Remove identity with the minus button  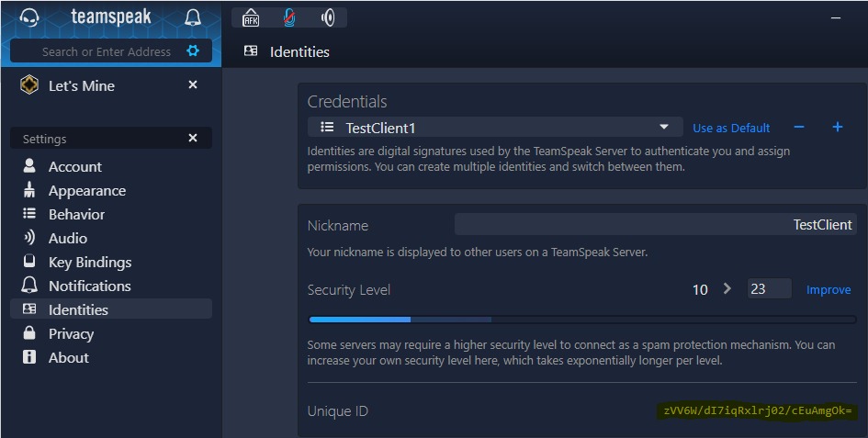coord(799,128)
